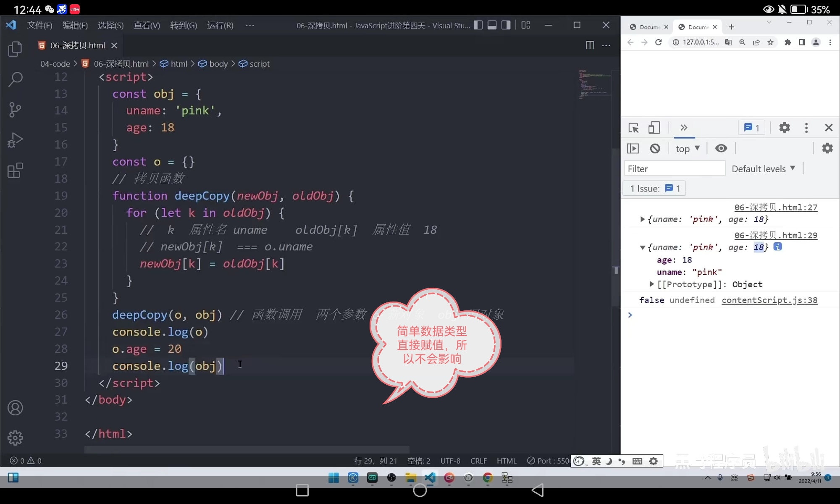840x504 pixels.
Task: Open the Explorer view in activity bar
Action: coord(15,49)
